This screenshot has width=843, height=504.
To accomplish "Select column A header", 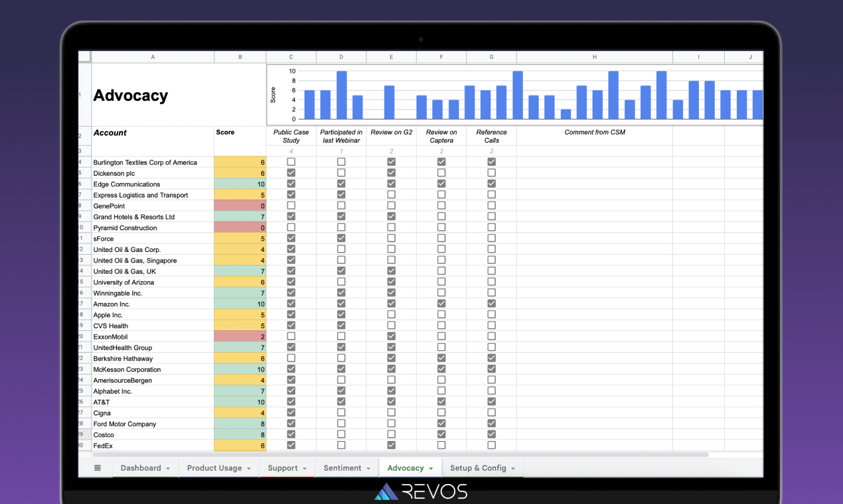I will point(153,57).
